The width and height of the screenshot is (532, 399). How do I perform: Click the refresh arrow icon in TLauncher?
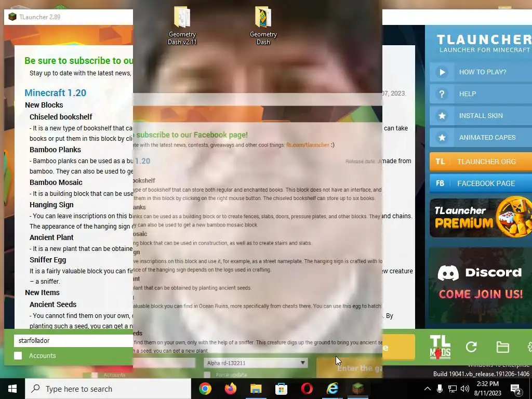click(x=471, y=347)
